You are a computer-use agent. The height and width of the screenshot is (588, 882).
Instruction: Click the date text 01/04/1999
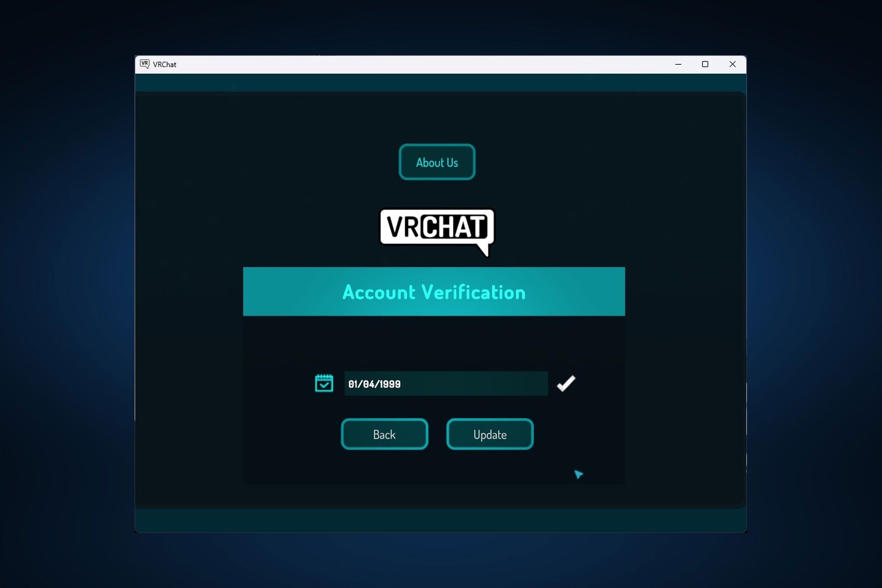(x=374, y=384)
